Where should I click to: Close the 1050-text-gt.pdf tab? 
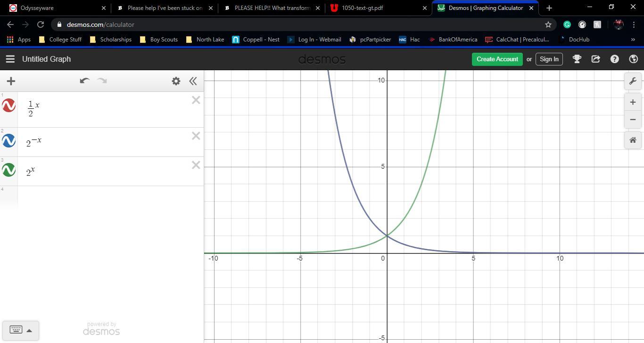click(x=424, y=8)
